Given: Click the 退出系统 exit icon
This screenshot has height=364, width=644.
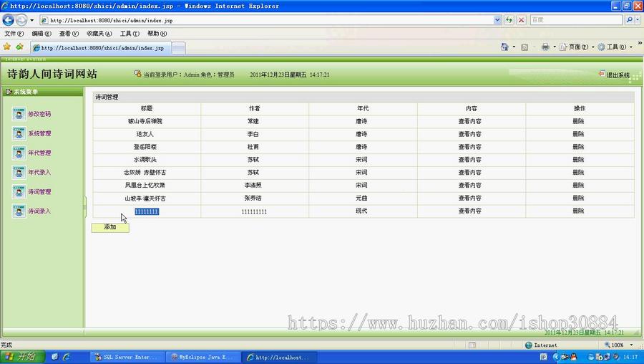Looking at the screenshot, I should coord(602,74).
